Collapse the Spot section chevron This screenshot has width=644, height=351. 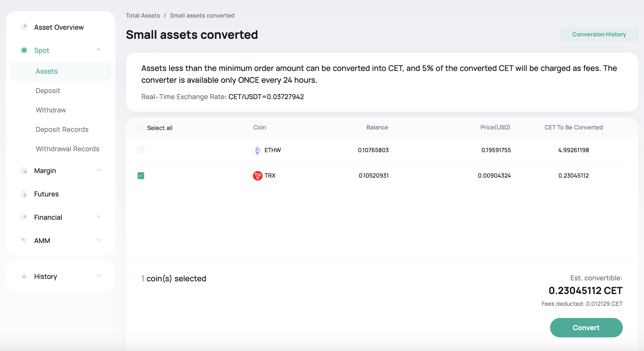[x=98, y=50]
